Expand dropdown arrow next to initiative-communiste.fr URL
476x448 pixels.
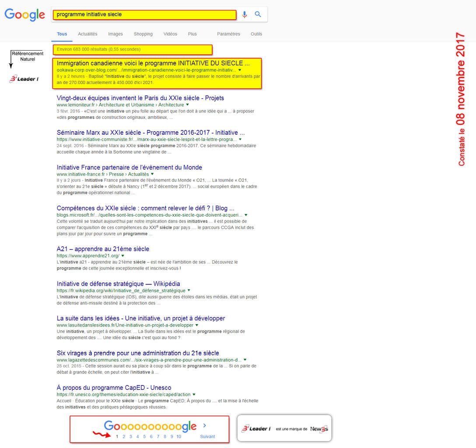tap(240, 139)
